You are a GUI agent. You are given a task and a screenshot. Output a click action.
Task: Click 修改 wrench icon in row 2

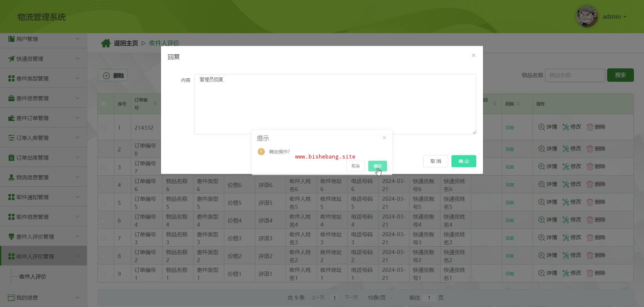point(566,149)
